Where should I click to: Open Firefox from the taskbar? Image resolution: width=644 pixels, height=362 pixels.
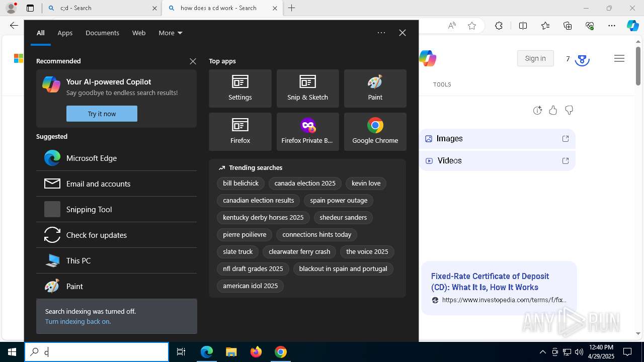point(256,352)
